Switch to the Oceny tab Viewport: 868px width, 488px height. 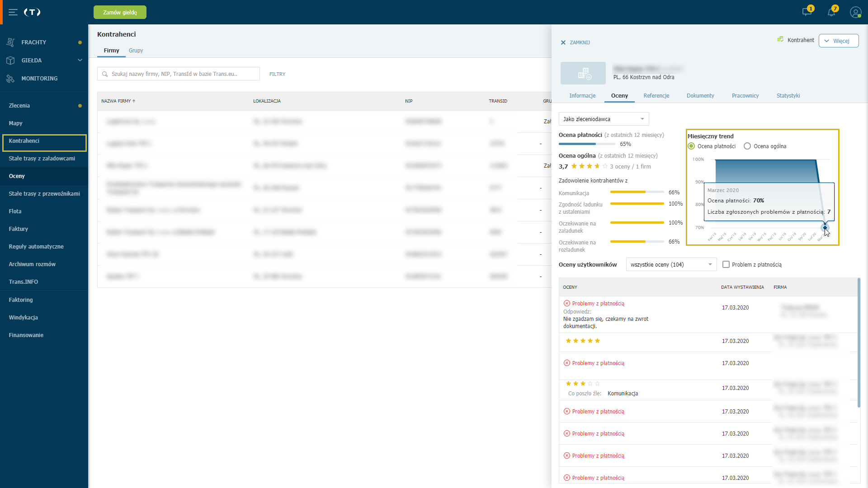(x=619, y=96)
